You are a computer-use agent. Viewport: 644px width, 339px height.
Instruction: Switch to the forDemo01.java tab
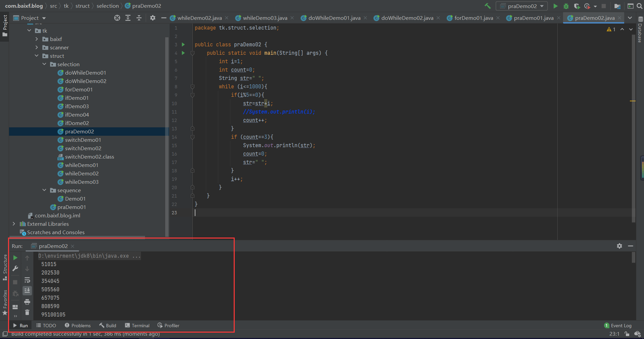coord(473,18)
